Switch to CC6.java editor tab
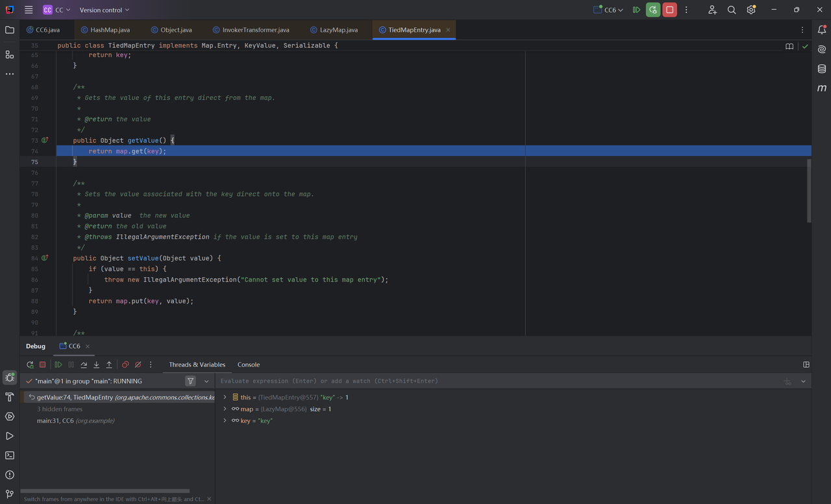Screen dimensions: 831x504 point(43,30)
